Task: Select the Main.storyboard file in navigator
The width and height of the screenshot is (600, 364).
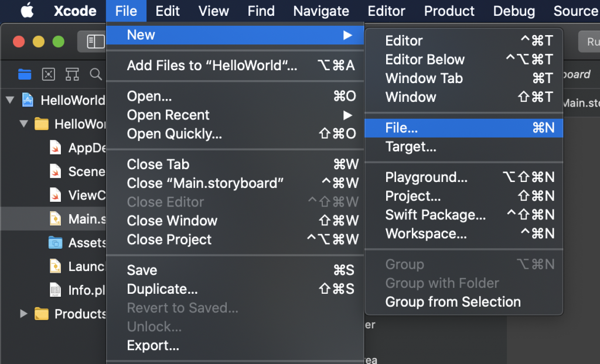Action: coord(82,219)
